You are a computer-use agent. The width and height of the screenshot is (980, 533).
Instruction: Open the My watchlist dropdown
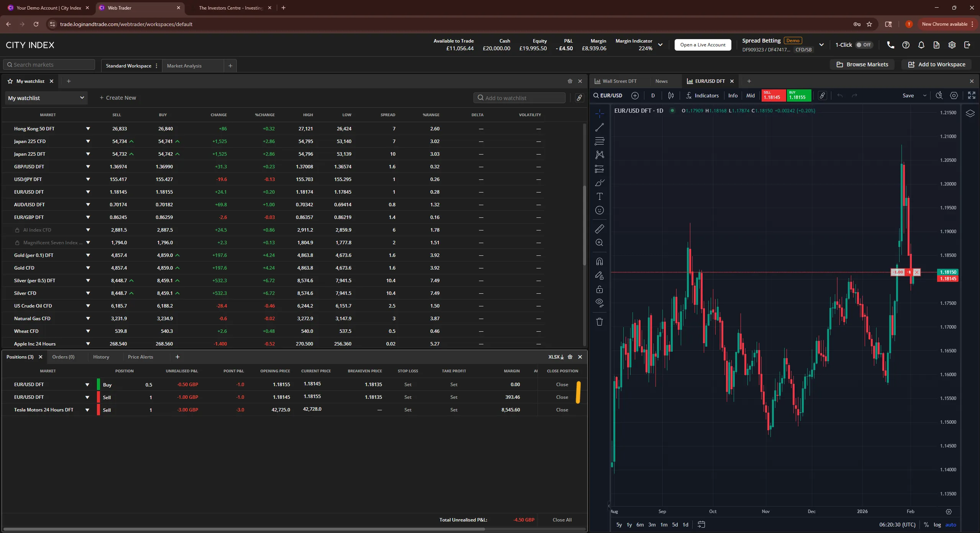46,98
